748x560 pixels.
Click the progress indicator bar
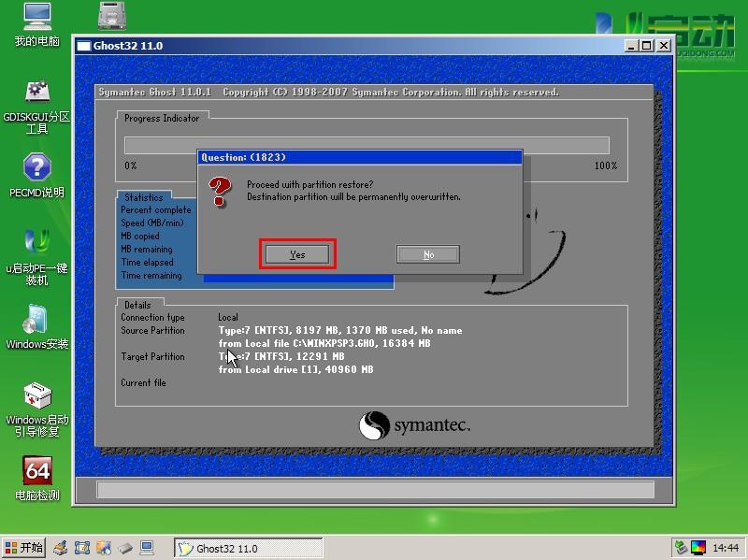(x=367, y=145)
